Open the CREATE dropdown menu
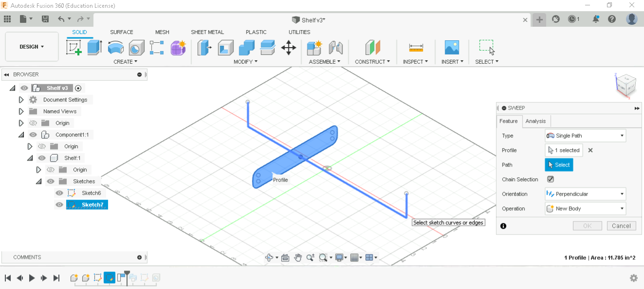Screen dimensions: 644x289 coord(125,62)
